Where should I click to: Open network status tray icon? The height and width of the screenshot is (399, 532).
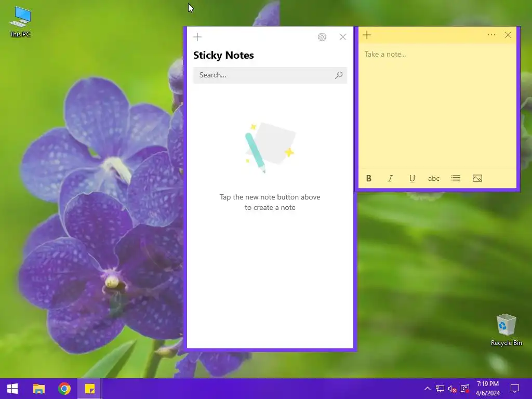(440, 389)
